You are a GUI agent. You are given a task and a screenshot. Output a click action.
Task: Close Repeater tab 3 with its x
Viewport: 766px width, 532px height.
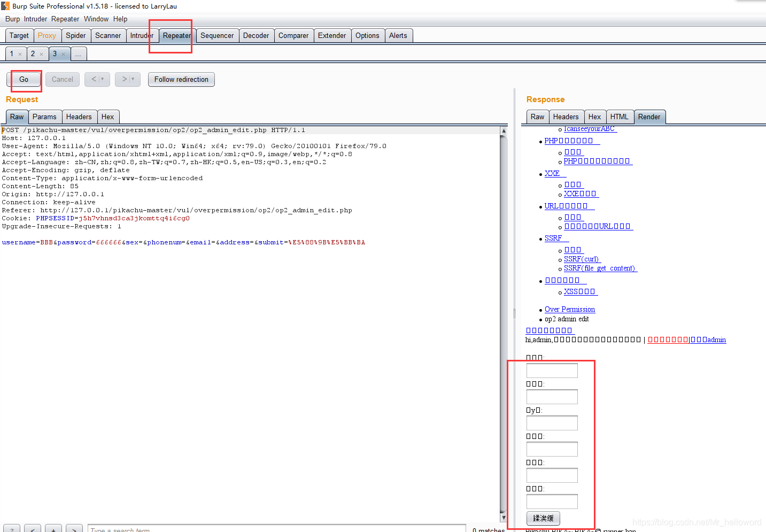(x=63, y=54)
